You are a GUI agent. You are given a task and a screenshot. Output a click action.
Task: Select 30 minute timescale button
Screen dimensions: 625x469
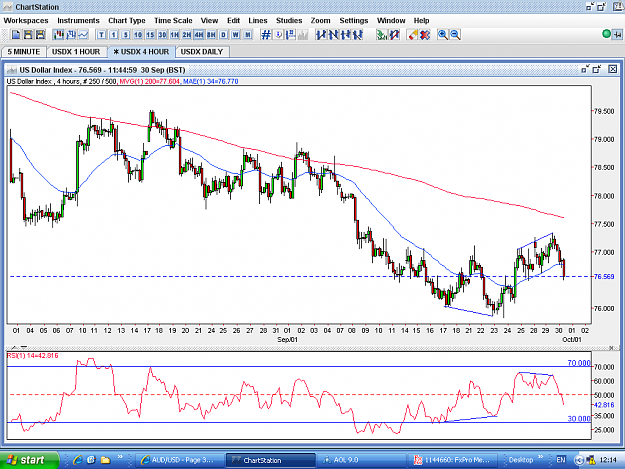pyautogui.click(x=162, y=35)
